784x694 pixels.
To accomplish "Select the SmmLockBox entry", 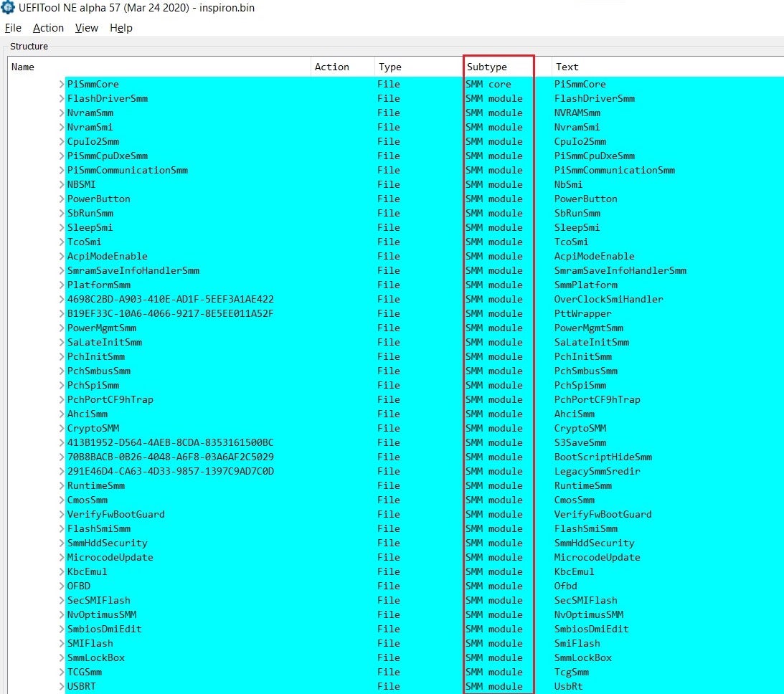I will (x=96, y=658).
